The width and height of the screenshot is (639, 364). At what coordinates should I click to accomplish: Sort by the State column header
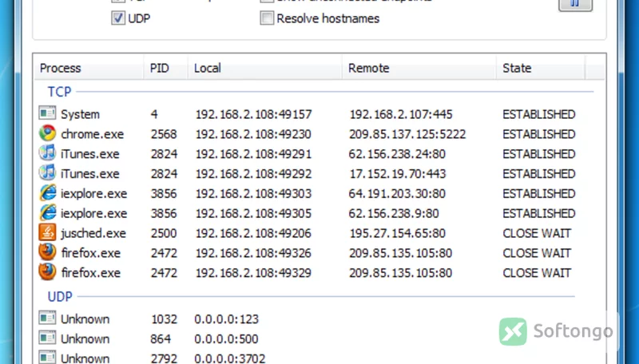click(x=541, y=68)
